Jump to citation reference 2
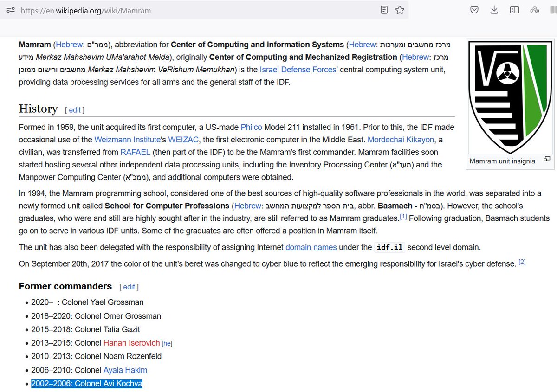557x392 pixels. click(x=522, y=262)
